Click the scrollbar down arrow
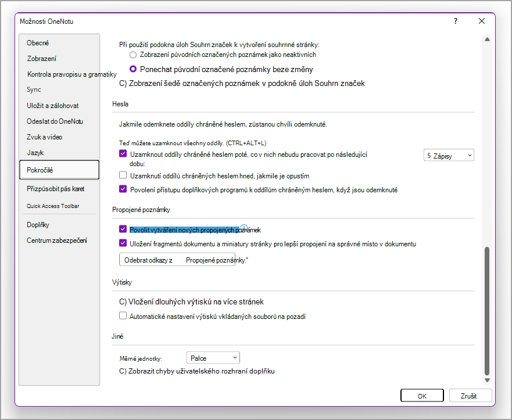The height and width of the screenshot is (420, 512). [x=487, y=380]
